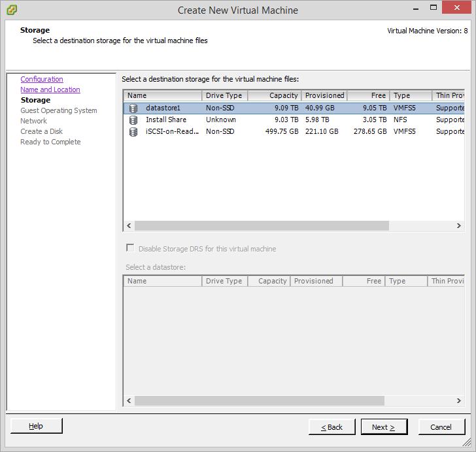Click the vSphere icon in title bar
The image size is (476, 452).
pos(12,10)
